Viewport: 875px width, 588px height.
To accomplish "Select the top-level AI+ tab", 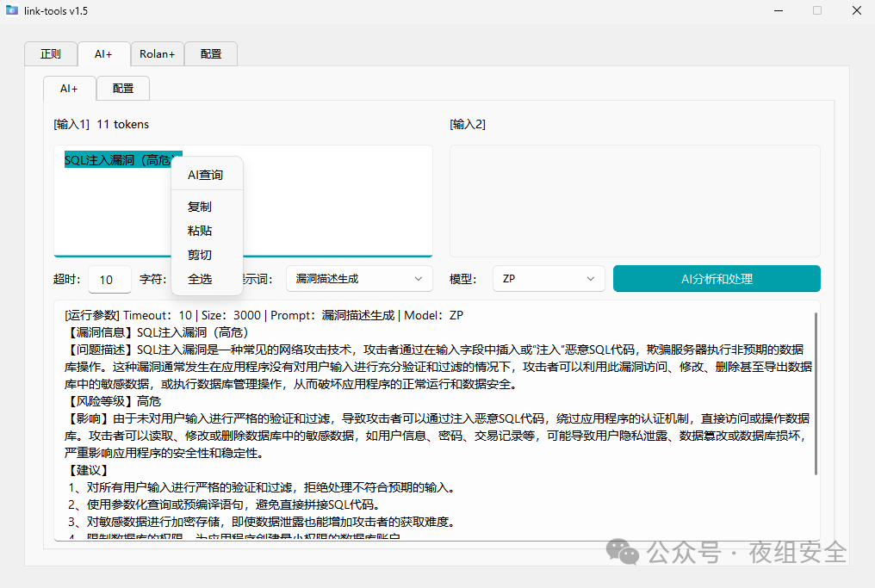I will pos(103,54).
